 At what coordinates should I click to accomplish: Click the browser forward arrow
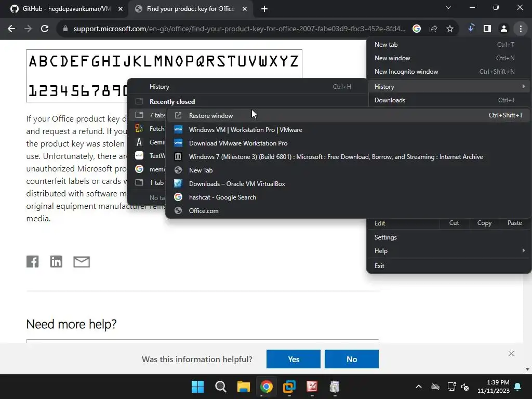pyautogui.click(x=28, y=29)
